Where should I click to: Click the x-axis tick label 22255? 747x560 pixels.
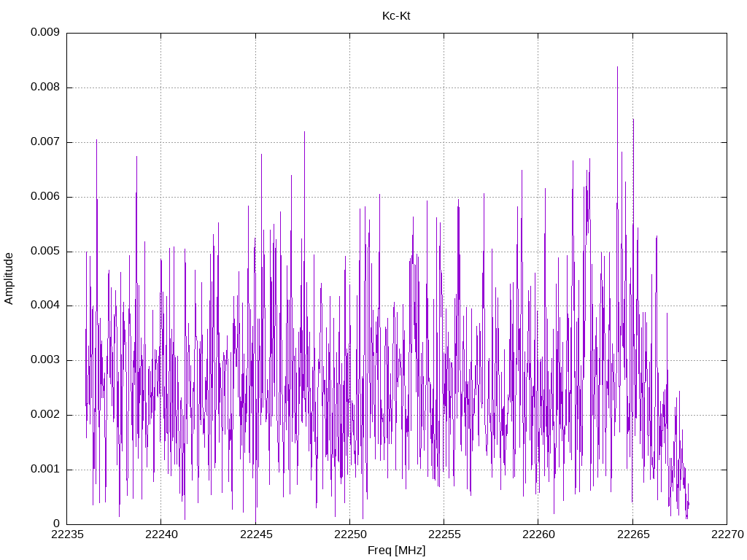coord(444,534)
